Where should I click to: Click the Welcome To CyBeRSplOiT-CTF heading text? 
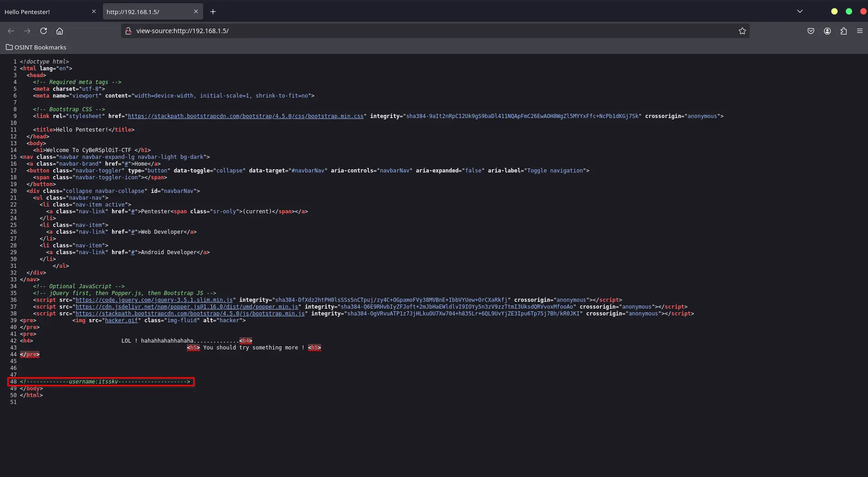(x=88, y=150)
